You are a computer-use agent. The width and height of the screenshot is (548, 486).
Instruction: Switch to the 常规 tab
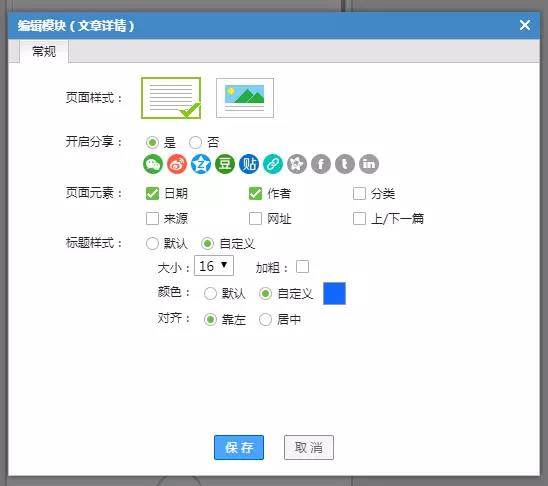(x=44, y=51)
